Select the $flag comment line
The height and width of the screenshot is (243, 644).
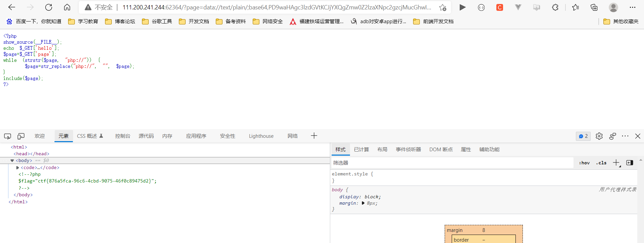click(x=88, y=181)
